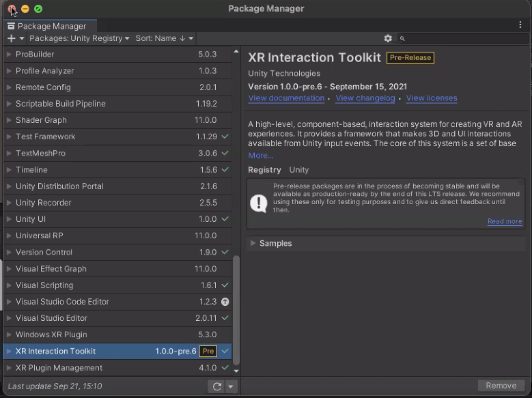Open the Sort: Name dropdown
Image resolution: width=532 pixels, height=398 pixels.
(x=165, y=38)
